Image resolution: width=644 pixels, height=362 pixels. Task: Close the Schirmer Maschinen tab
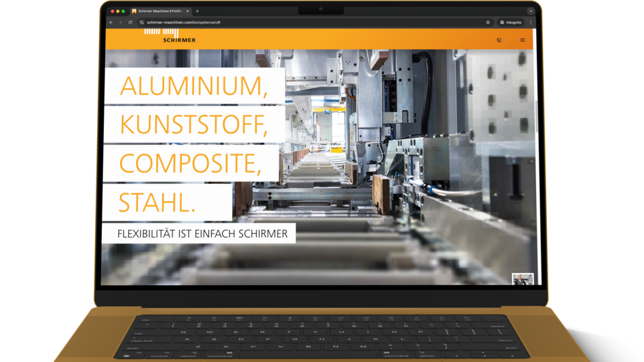pos(187,11)
